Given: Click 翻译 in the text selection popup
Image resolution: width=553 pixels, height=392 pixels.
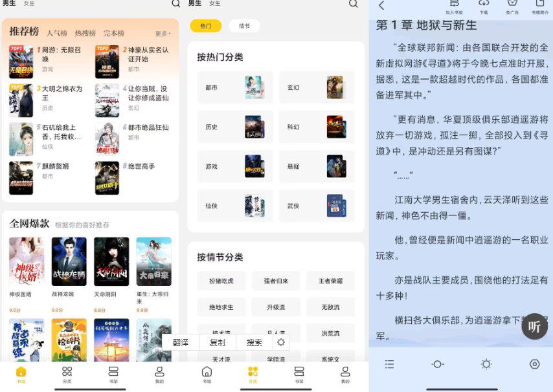Looking at the screenshot, I should [181, 342].
